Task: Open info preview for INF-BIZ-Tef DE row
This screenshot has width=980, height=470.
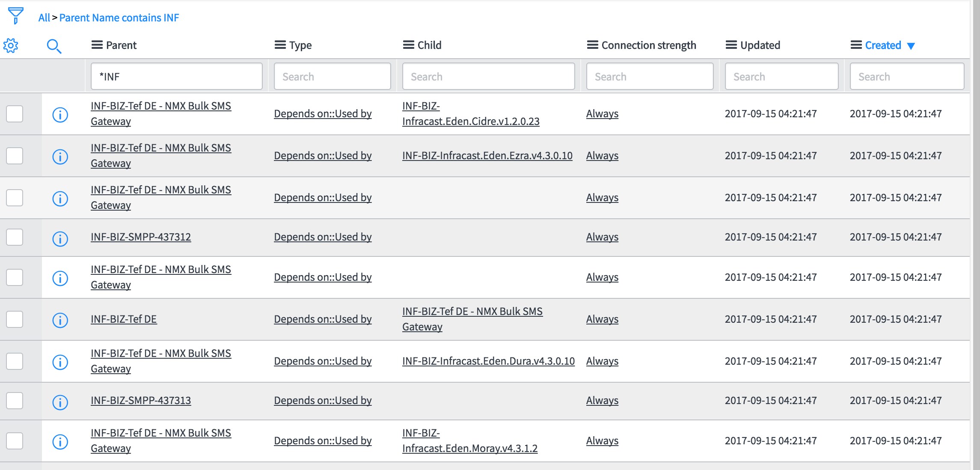Action: (x=60, y=320)
